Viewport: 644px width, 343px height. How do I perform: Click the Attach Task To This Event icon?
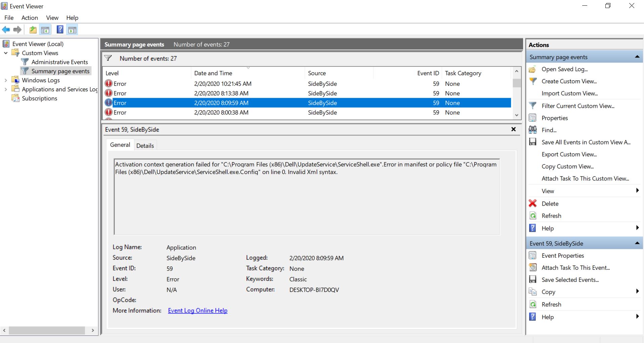point(533,268)
